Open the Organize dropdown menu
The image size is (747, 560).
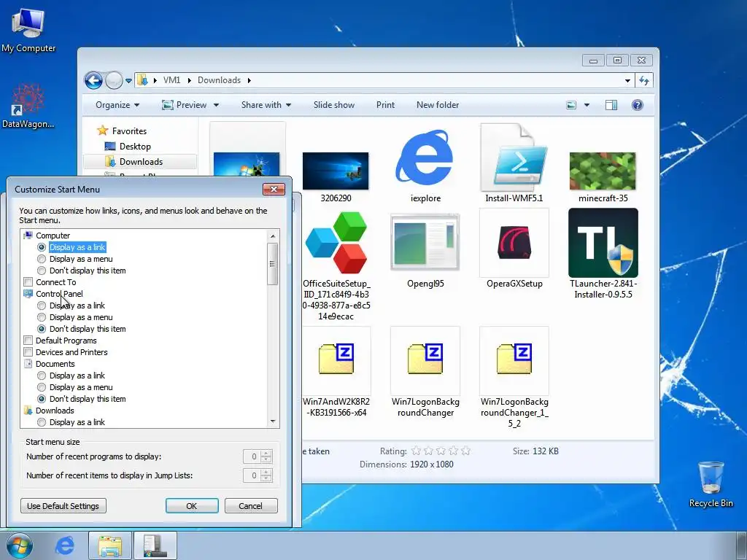click(x=117, y=105)
